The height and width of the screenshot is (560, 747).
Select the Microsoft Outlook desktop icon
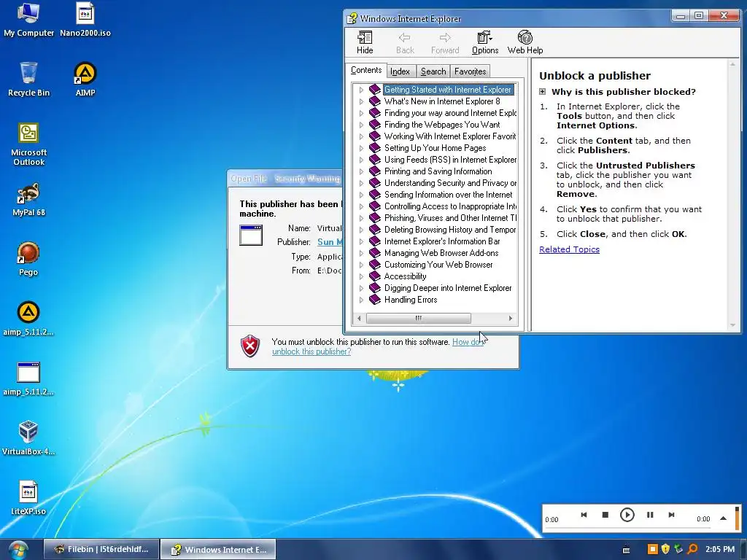(28, 144)
